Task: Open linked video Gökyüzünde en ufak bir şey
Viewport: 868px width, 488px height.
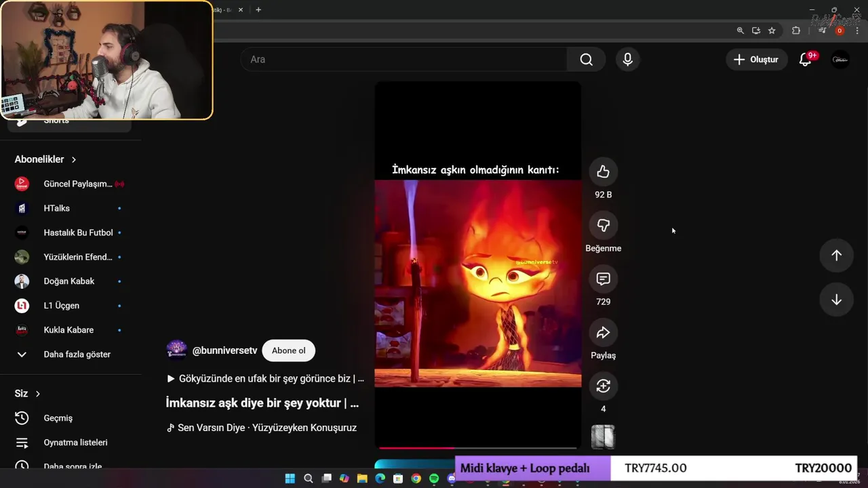Action: (265, 379)
